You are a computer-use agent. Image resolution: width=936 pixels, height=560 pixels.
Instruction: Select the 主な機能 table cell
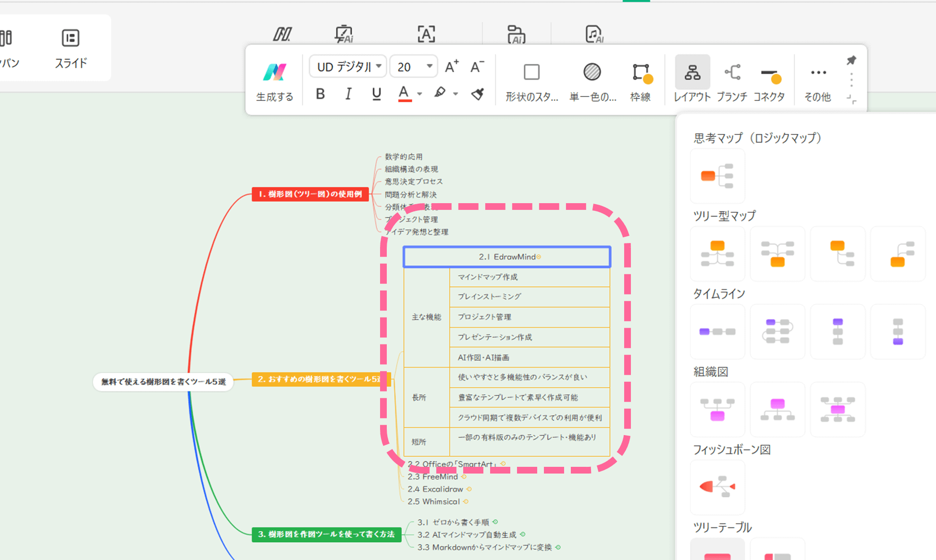427,317
